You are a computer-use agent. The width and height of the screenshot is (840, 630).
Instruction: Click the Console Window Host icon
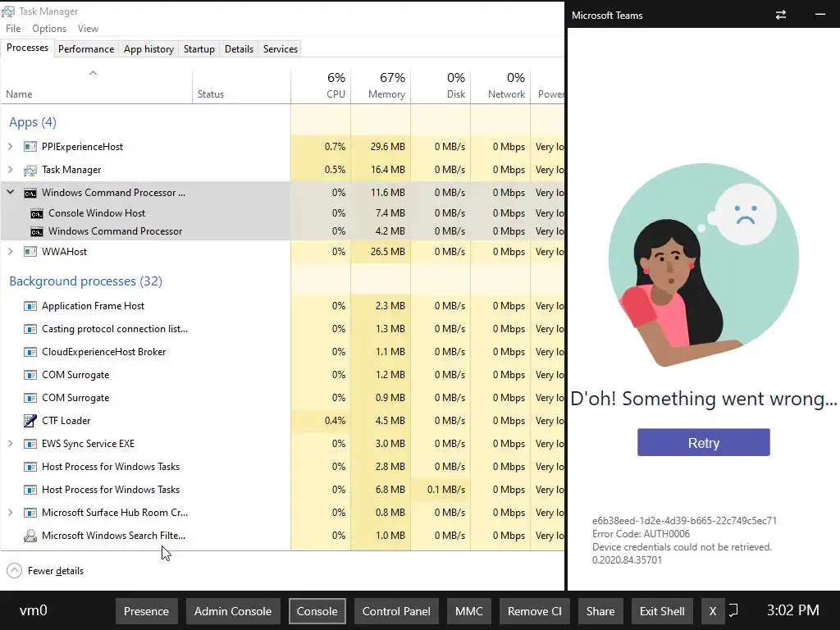pos(36,214)
